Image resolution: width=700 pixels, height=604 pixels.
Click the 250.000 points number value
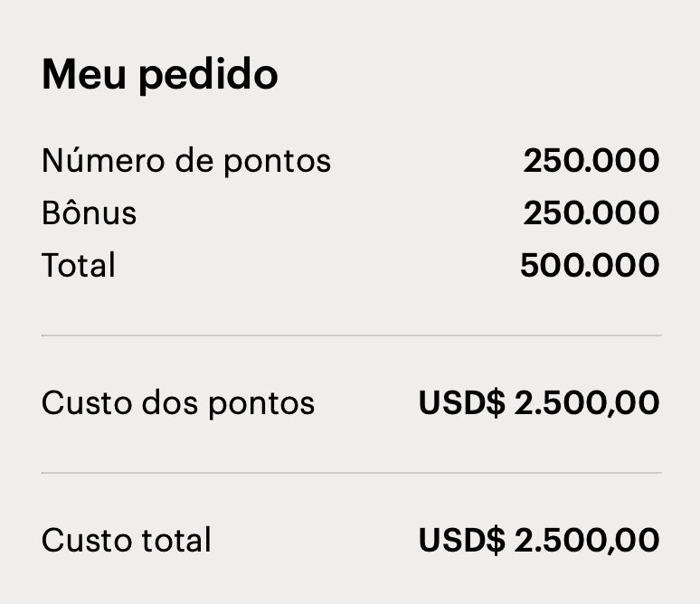(591, 161)
